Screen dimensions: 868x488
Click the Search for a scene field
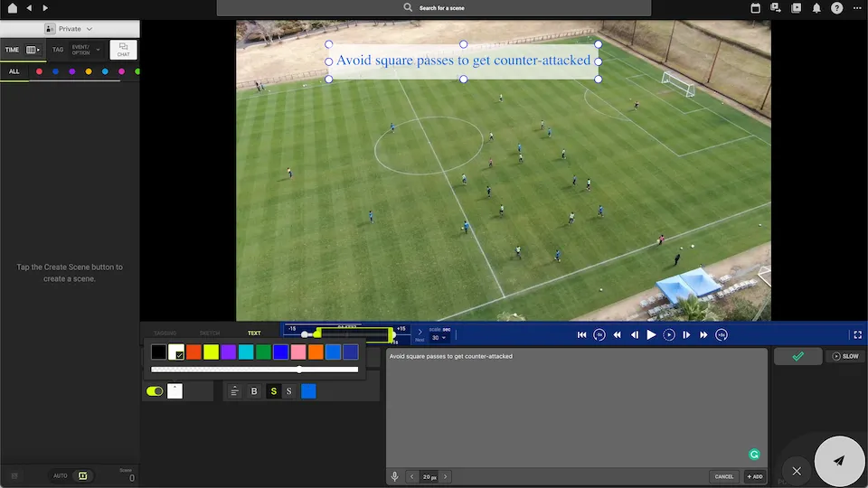(434, 8)
